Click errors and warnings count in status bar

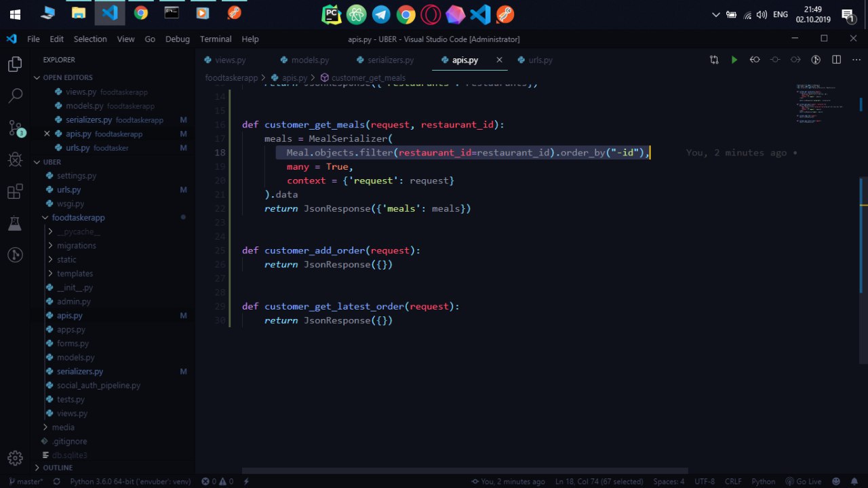click(217, 481)
